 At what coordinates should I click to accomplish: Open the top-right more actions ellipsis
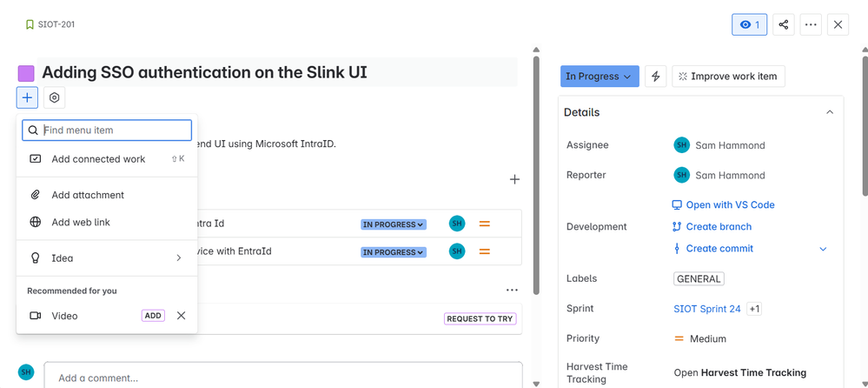(811, 24)
